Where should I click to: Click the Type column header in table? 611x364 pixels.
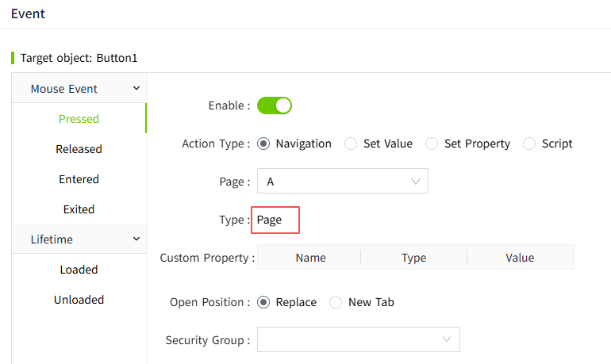(x=413, y=258)
